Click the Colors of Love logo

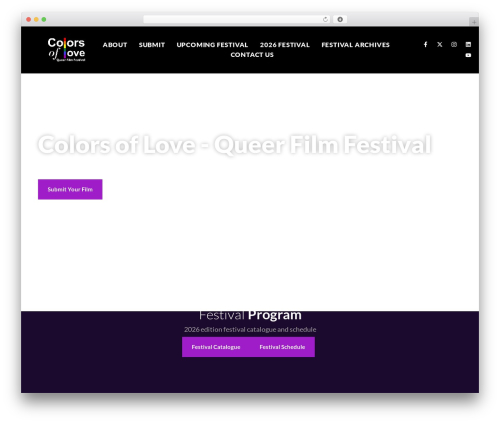point(66,49)
